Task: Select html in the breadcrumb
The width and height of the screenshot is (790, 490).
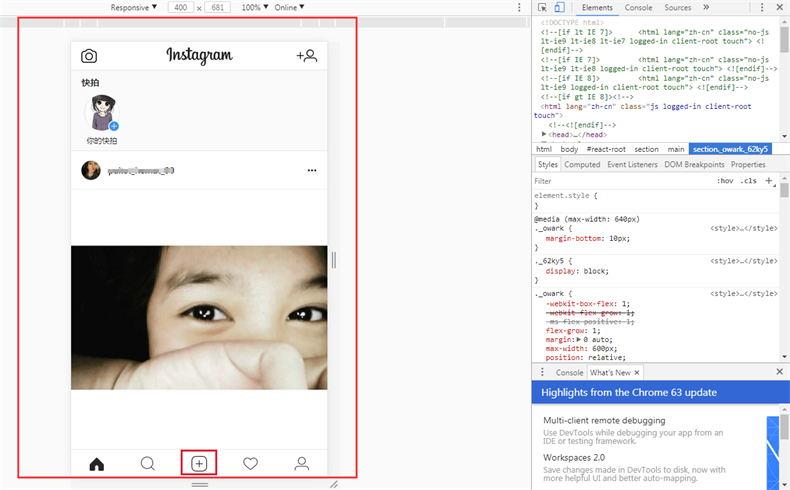Action: tap(544, 149)
